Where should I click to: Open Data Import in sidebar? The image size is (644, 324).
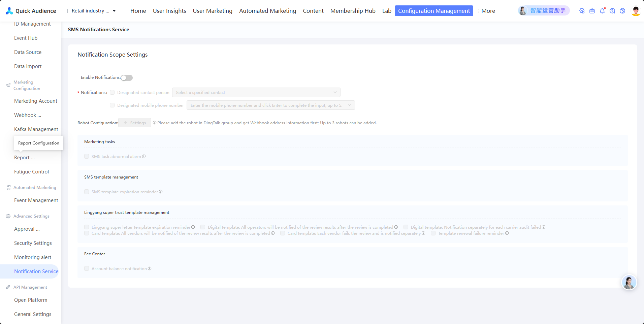(x=28, y=66)
